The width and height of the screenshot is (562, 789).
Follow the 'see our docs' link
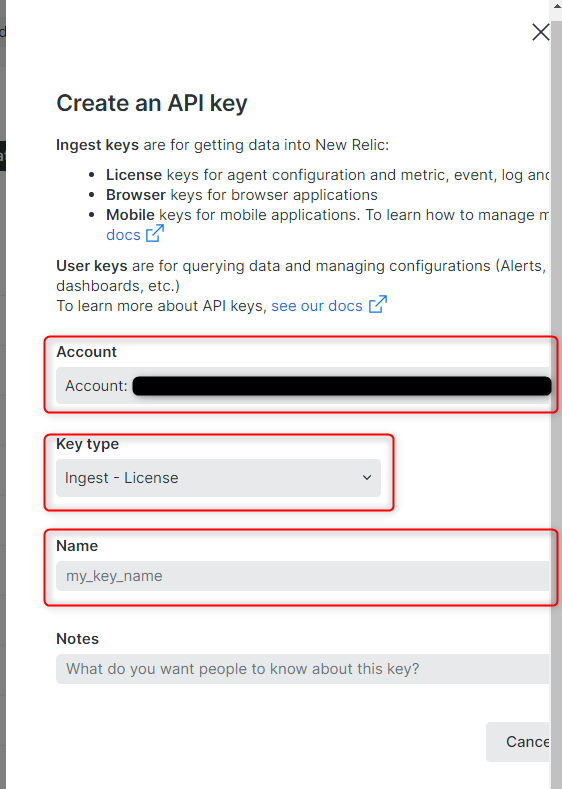pyautogui.click(x=317, y=306)
